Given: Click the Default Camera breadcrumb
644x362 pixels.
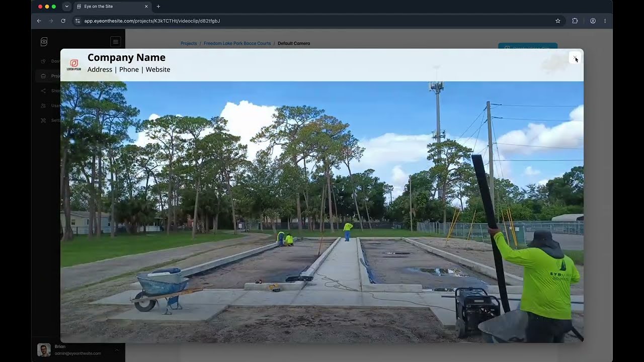Looking at the screenshot, I should 294,43.
